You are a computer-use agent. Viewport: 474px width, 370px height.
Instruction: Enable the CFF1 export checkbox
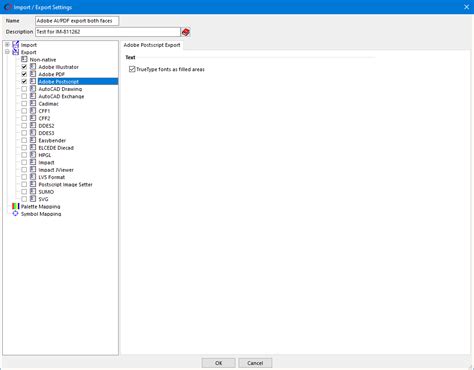[24, 111]
